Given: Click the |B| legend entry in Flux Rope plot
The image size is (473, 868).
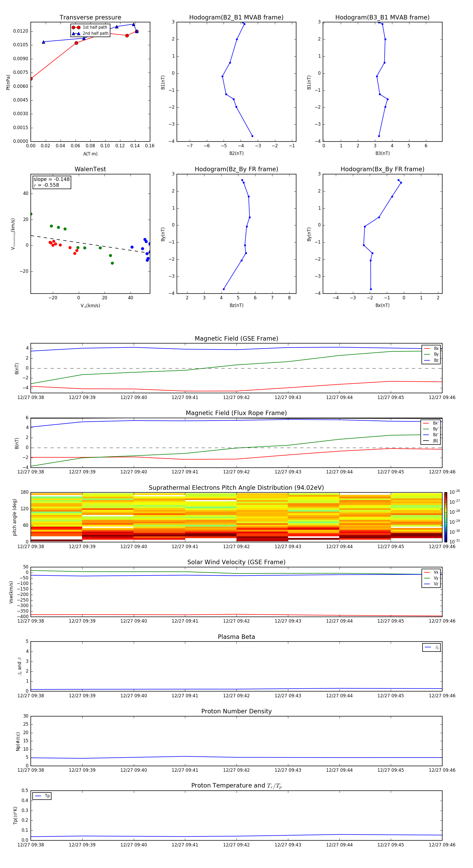Looking at the screenshot, I should pos(431,441).
